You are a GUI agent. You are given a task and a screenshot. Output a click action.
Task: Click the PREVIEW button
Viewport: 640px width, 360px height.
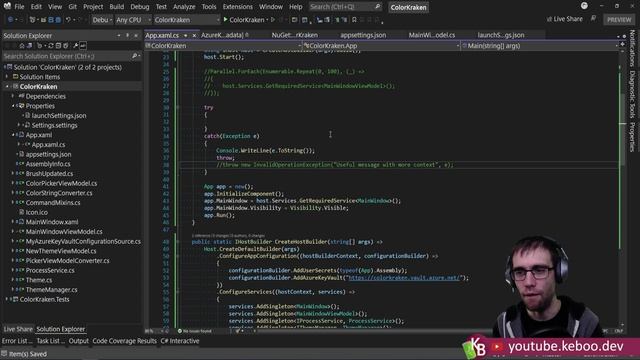pos(619,20)
